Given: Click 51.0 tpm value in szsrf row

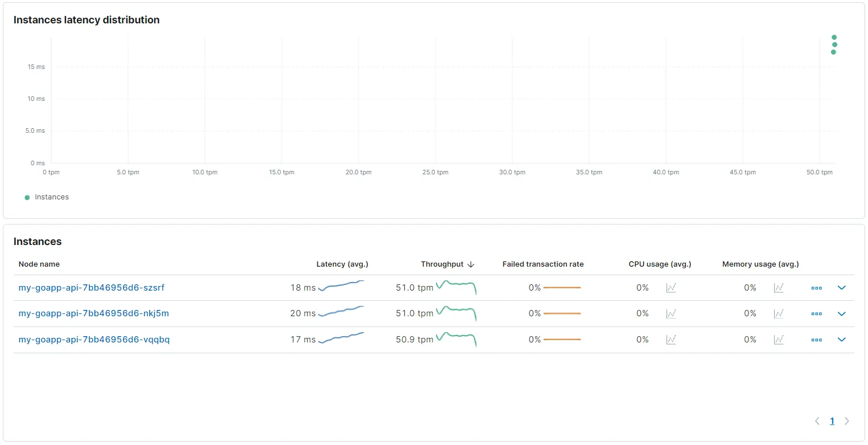Looking at the screenshot, I should (x=414, y=288).
